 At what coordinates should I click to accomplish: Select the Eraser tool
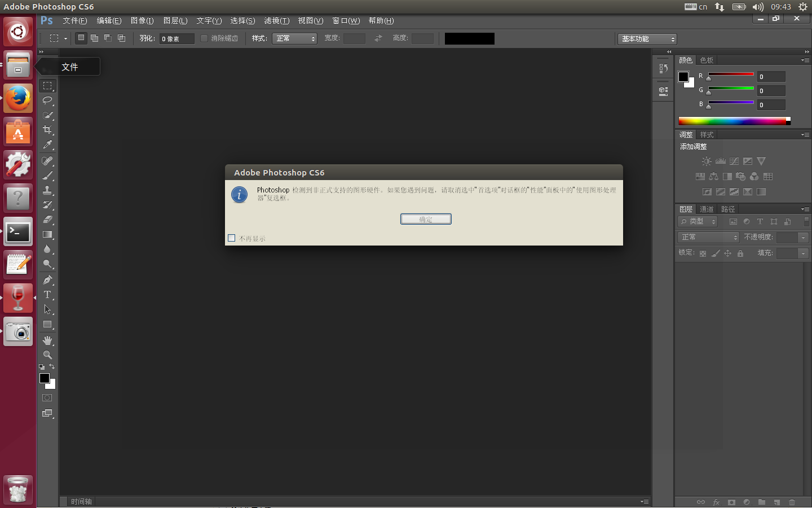pyautogui.click(x=47, y=220)
